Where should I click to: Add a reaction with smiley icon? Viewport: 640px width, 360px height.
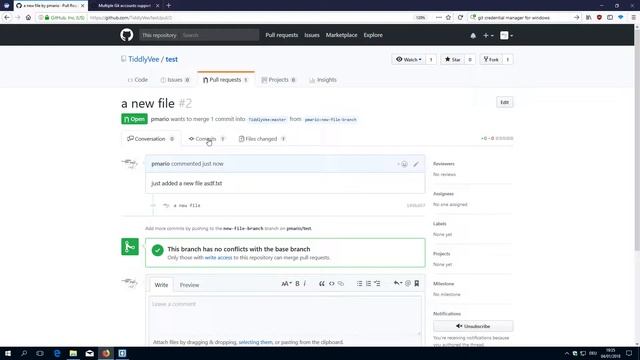click(x=403, y=164)
